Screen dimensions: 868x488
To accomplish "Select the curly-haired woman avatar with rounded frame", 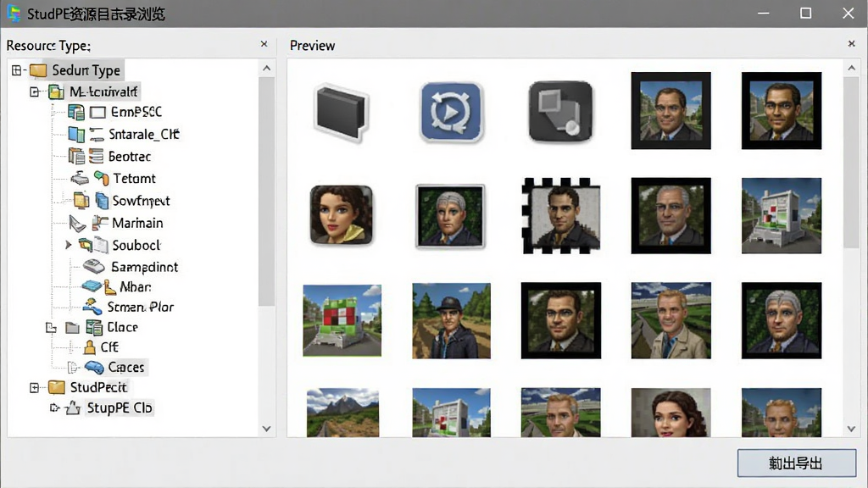I will click(x=341, y=215).
